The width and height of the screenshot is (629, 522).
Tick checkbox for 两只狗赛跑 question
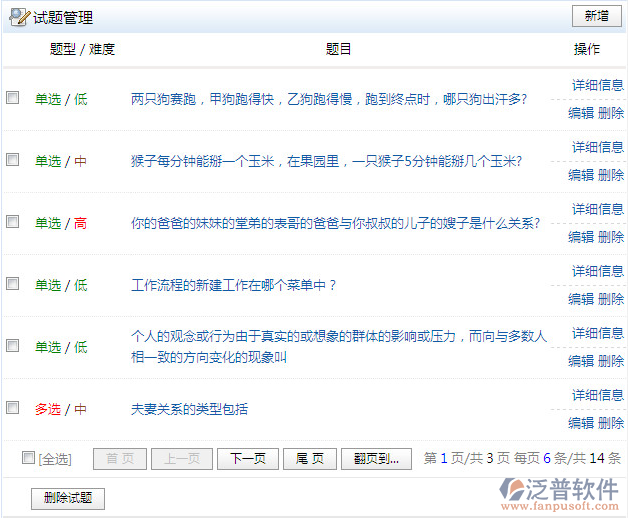tap(12, 97)
